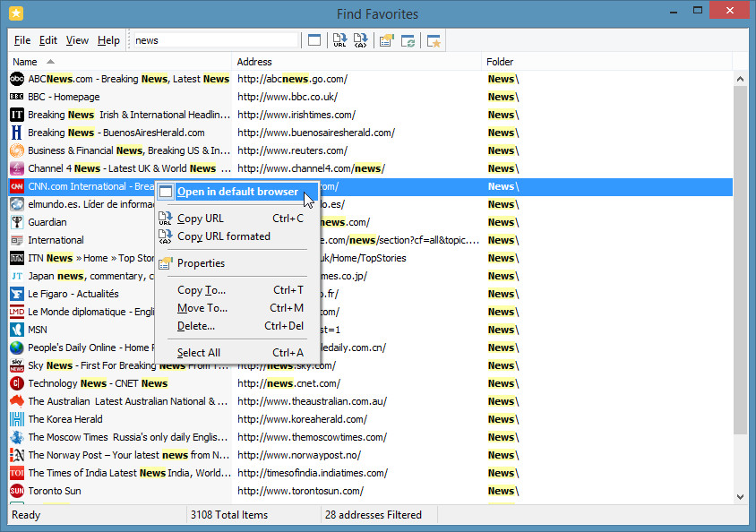This screenshot has height=532, width=756.
Task: Open the File menu
Action: (22, 40)
